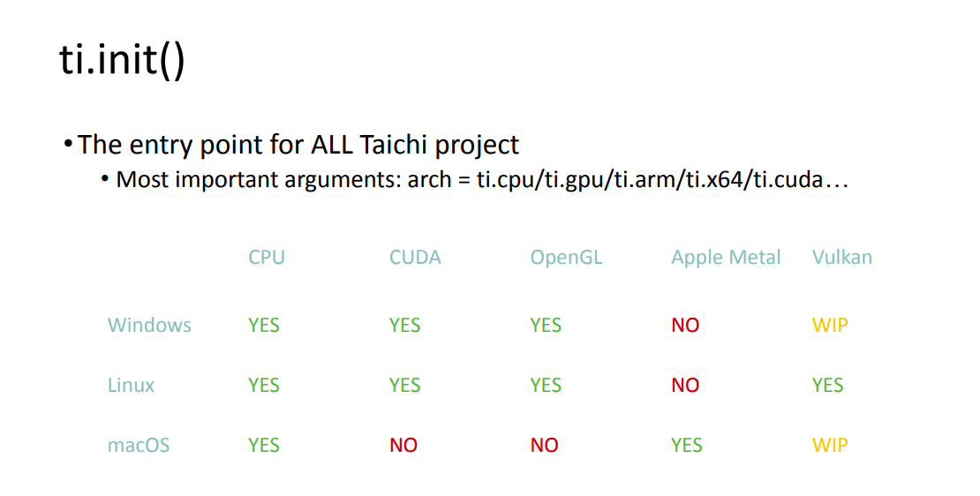Click the Windows row label
Screen dimensions: 980x496
coord(149,325)
